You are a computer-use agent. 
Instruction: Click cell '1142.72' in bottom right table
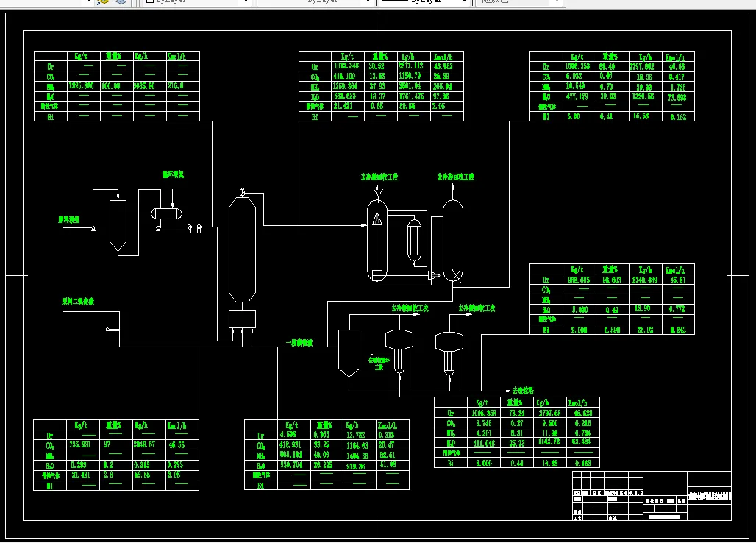[549, 441]
